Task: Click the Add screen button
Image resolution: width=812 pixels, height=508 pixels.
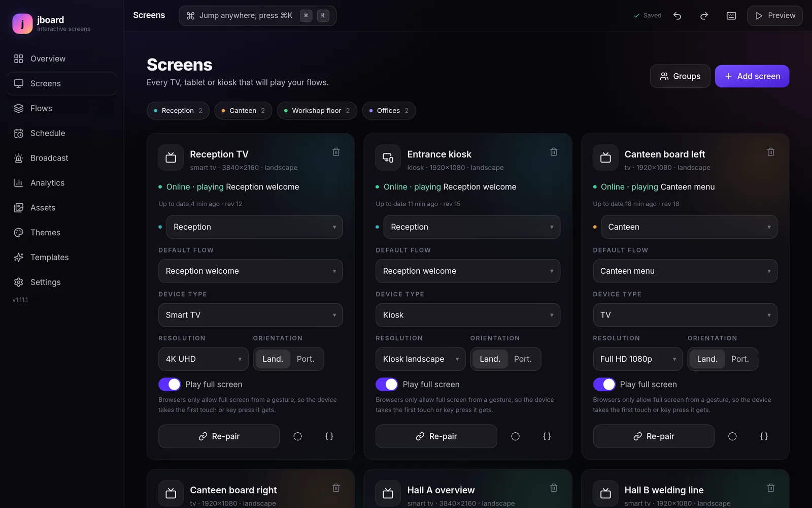Action: click(752, 76)
